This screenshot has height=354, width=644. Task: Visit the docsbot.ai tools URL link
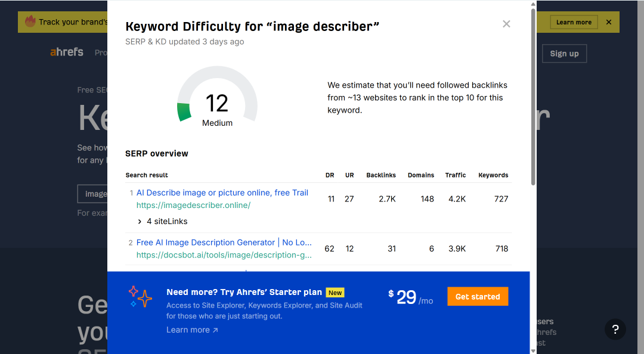click(x=224, y=255)
